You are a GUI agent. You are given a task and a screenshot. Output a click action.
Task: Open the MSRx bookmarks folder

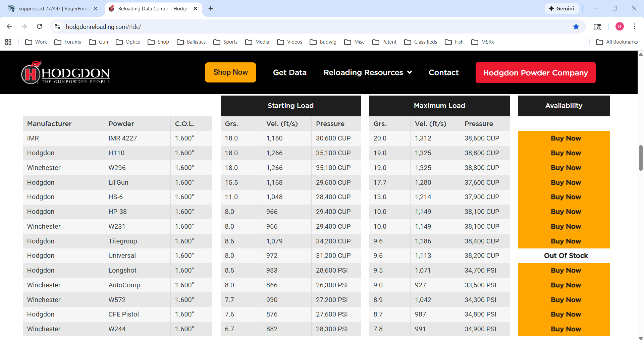point(483,42)
